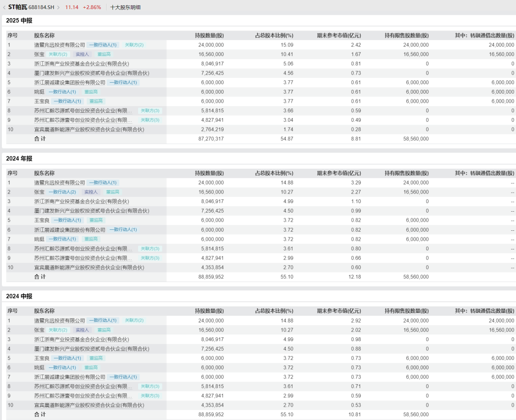516x420 pixels.
Task: Sort by 占总股本比例(%) header in 2024 年报
Action: pyautogui.click(x=274, y=173)
